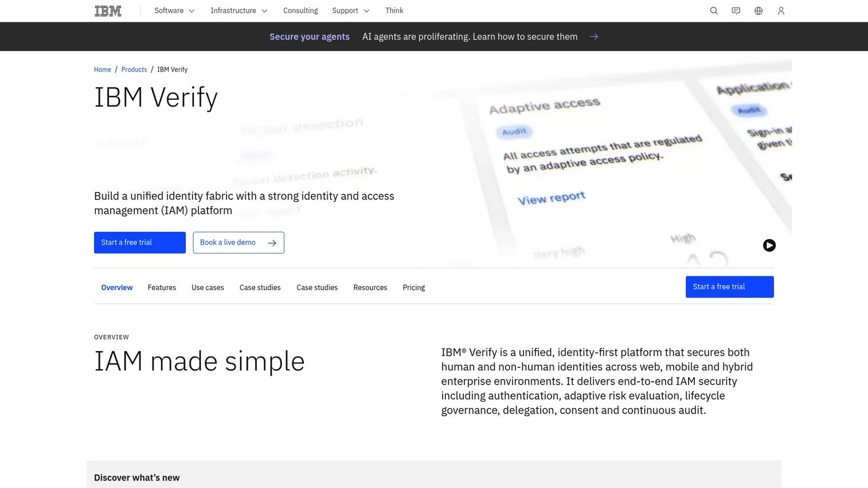
Task: Go to the Home breadcrumb
Action: point(103,69)
